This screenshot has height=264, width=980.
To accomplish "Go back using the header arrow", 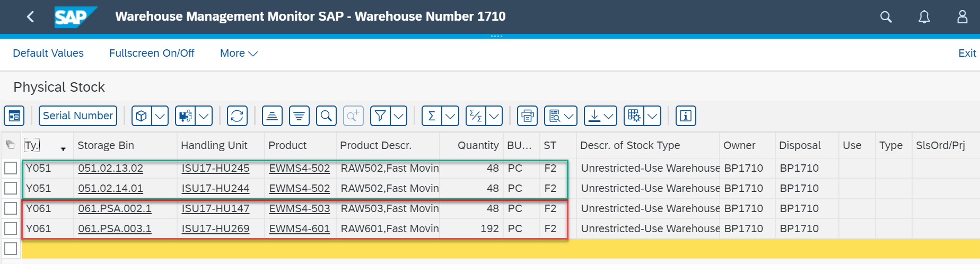I will point(30,17).
